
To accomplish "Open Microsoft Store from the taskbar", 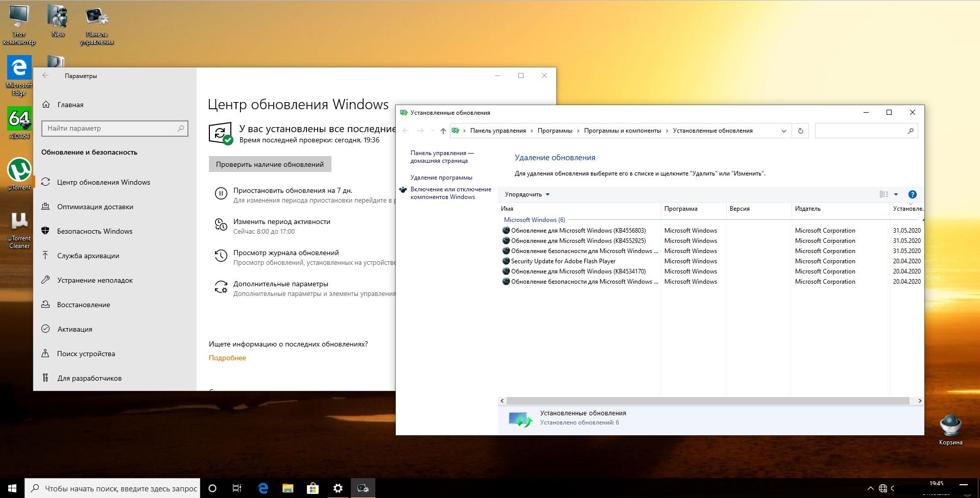I will pos(313,488).
